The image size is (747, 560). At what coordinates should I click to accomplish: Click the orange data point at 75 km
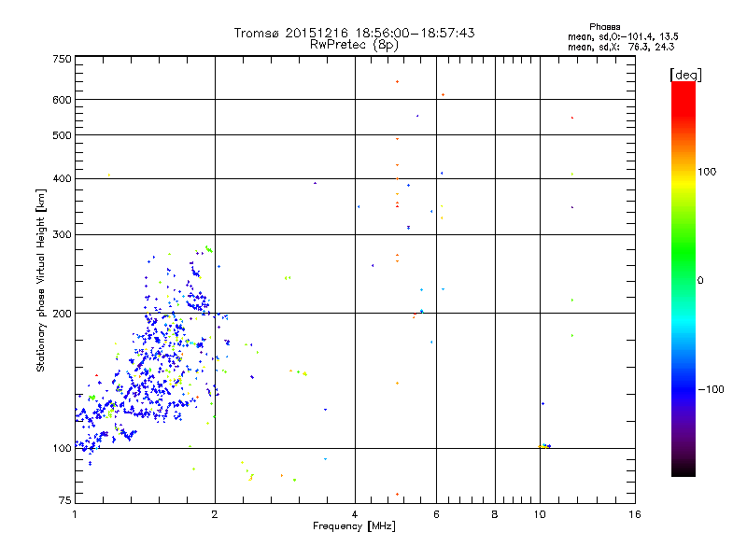tap(398, 495)
